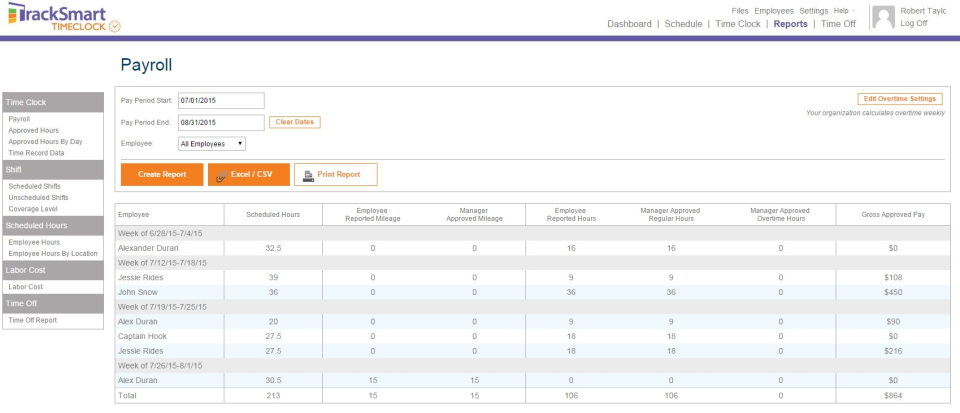Click the printer icon in Print Report
Viewport: 960px width, 413px height.
pyautogui.click(x=309, y=174)
